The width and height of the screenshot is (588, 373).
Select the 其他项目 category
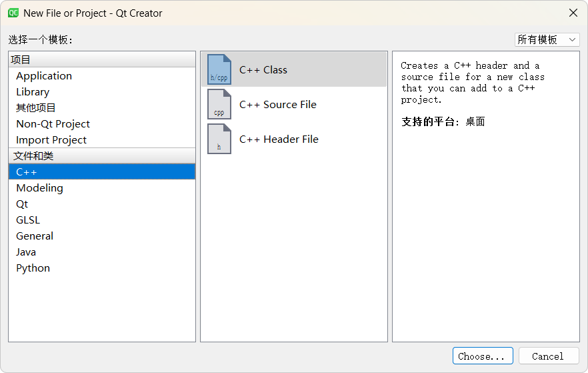tap(102, 107)
